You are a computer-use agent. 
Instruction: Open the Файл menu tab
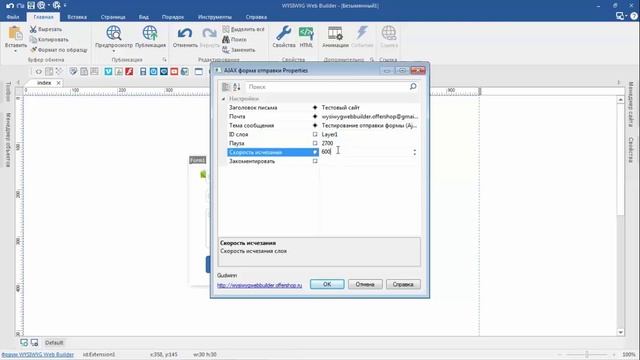click(x=13, y=17)
